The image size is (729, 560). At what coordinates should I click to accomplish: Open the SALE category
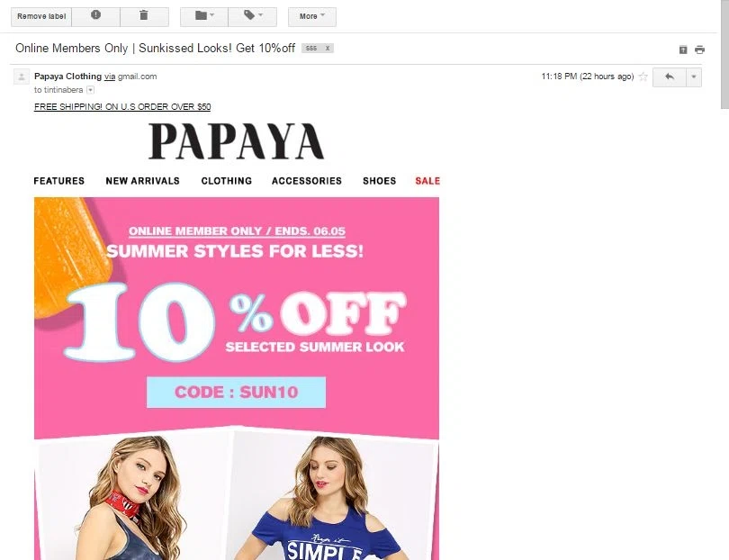tap(427, 181)
